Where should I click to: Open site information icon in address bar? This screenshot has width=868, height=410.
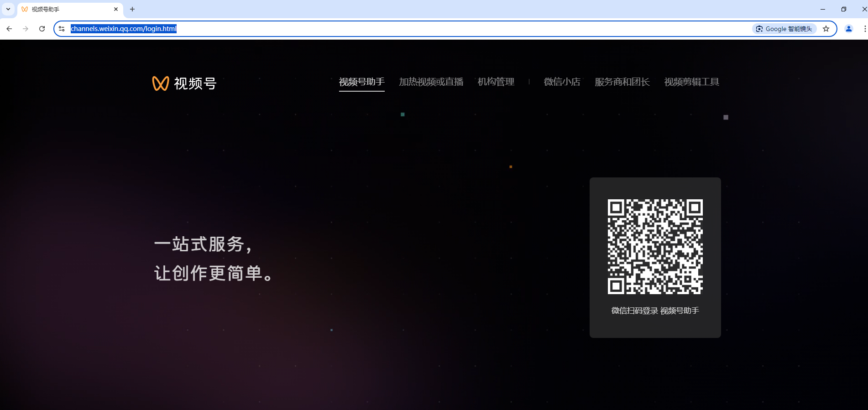62,29
